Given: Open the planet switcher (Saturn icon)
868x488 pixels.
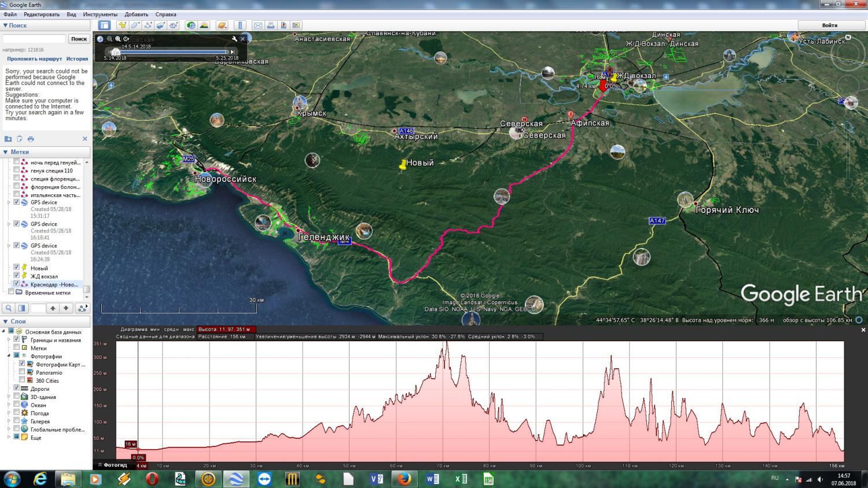Looking at the screenshot, I should (x=222, y=25).
